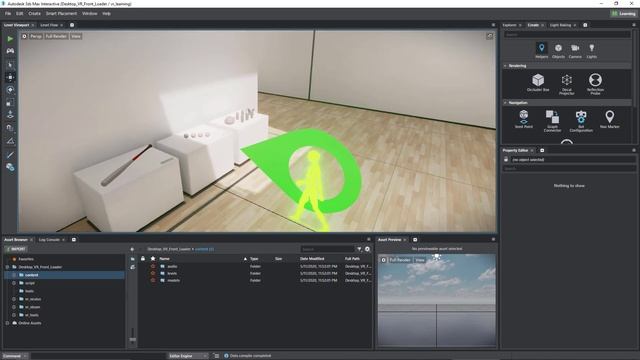Viewport: 640px width, 360px height.
Task: Click Full Render in Asset Preview
Action: point(400,260)
